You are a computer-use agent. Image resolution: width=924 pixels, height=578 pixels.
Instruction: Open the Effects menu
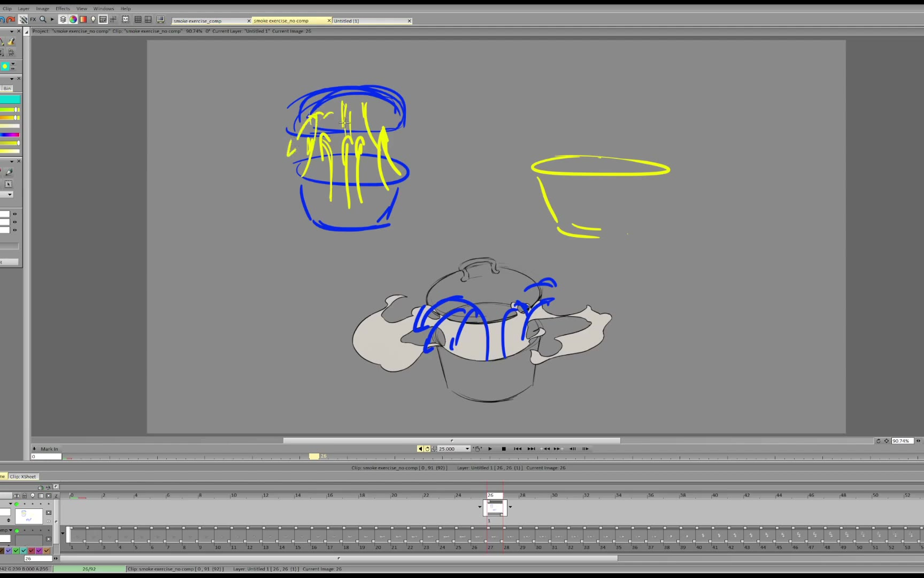pos(63,9)
